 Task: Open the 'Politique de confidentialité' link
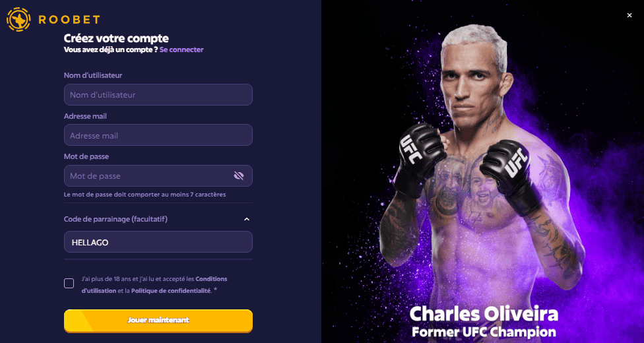tap(171, 291)
